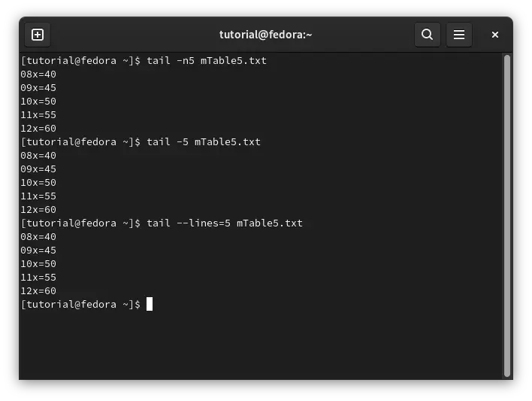
Task: Click the blinking cursor at the prompt
Action: click(x=150, y=304)
